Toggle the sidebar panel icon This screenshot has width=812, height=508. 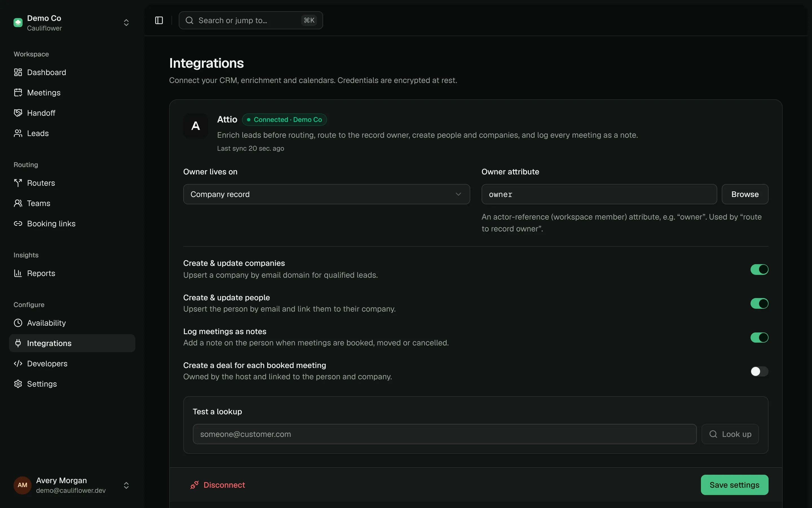tap(159, 21)
